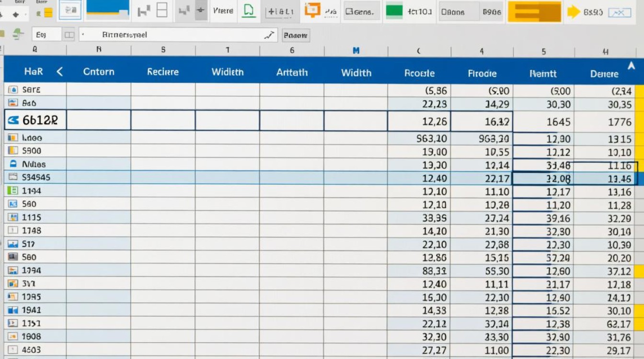Click the chevron next to HaR header
This screenshot has height=359, width=644.
[x=60, y=72]
